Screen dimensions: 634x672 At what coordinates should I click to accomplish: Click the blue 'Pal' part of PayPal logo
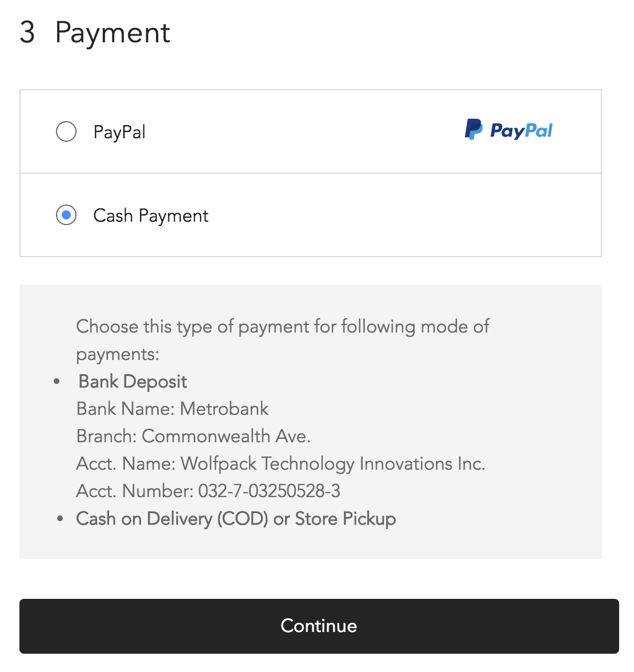pyautogui.click(x=539, y=130)
